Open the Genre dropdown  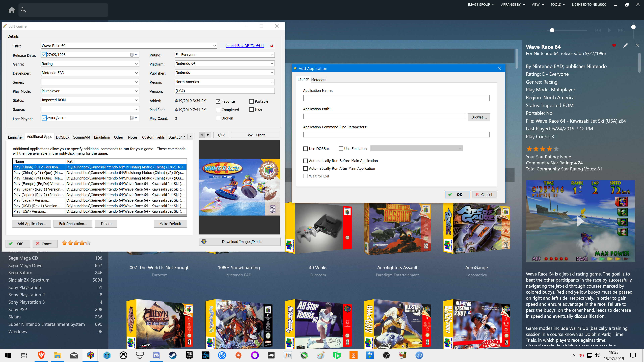[137, 64]
